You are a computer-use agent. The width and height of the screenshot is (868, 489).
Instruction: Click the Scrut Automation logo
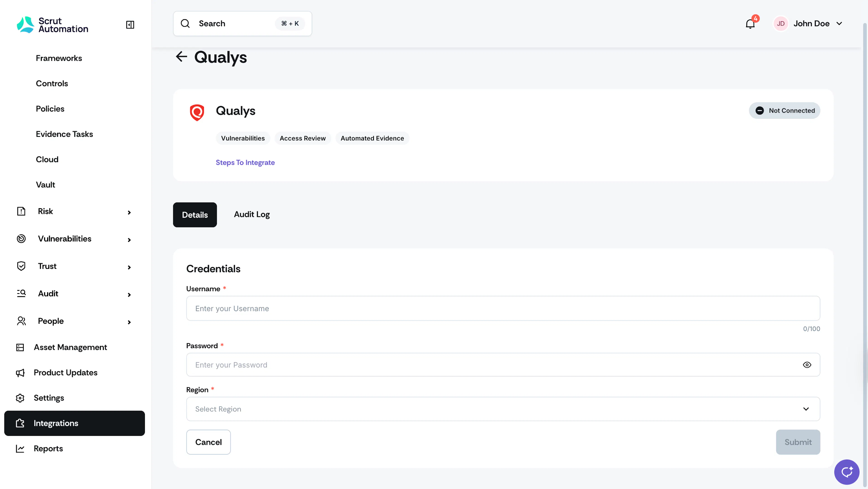(53, 25)
